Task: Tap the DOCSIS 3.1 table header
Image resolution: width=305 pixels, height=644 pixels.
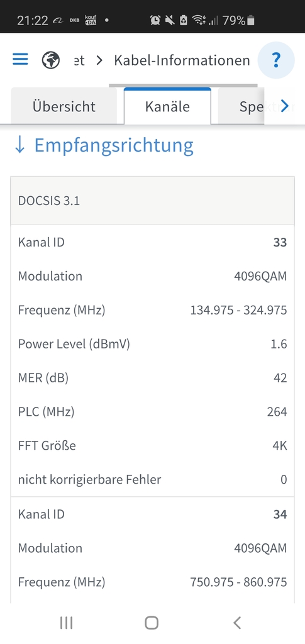Action: click(152, 201)
